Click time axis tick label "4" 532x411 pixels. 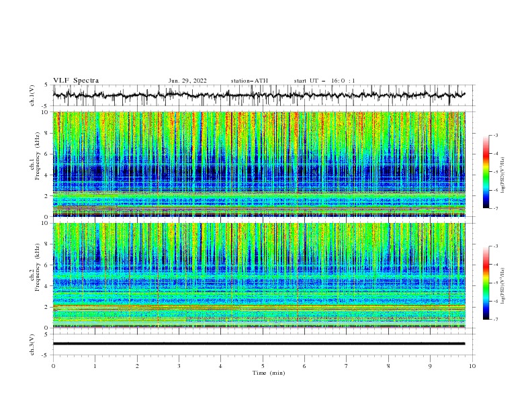pos(221,366)
